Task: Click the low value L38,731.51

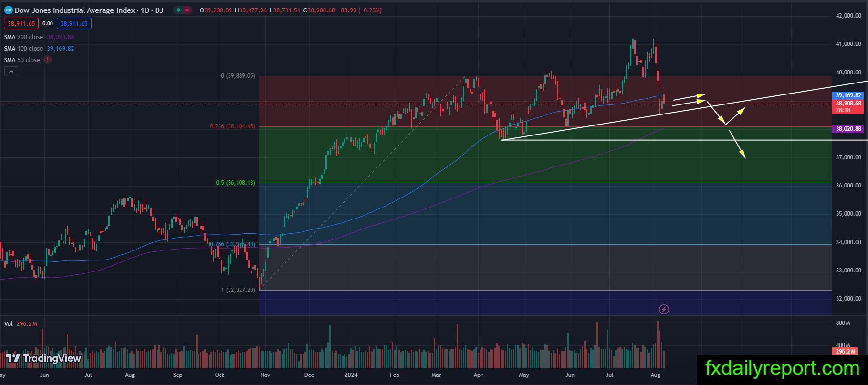Action: coord(285,10)
